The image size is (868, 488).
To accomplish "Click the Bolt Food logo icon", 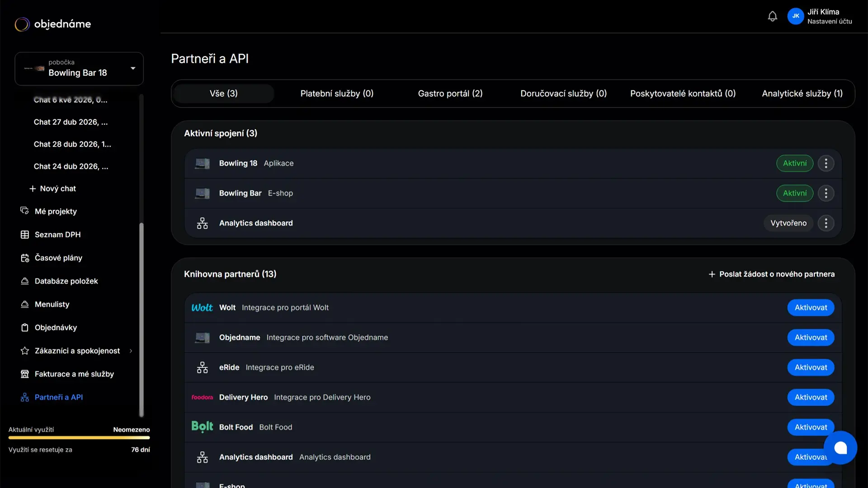I will coord(202,427).
